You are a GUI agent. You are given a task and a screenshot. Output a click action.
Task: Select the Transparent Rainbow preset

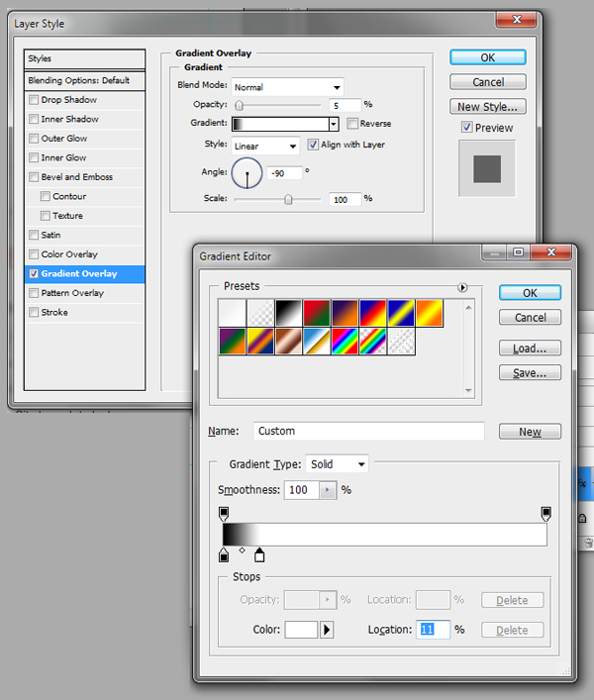pos(372,341)
